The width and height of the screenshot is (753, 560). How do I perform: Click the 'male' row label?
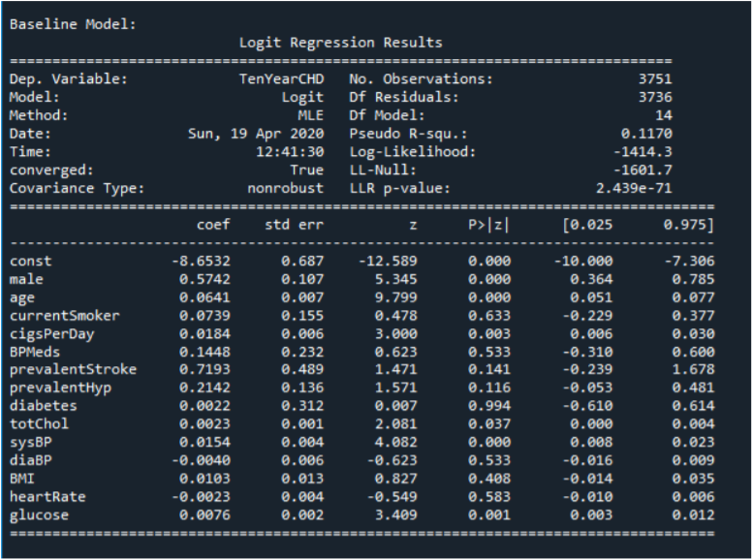(26, 280)
